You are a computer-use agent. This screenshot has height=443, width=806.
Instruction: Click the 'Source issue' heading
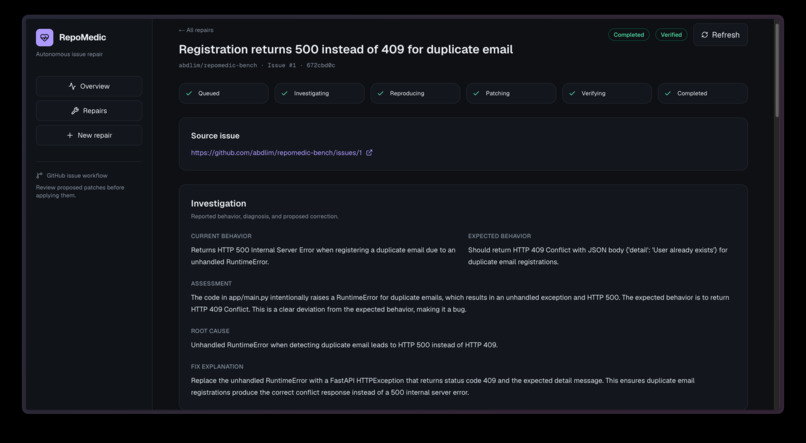click(215, 136)
